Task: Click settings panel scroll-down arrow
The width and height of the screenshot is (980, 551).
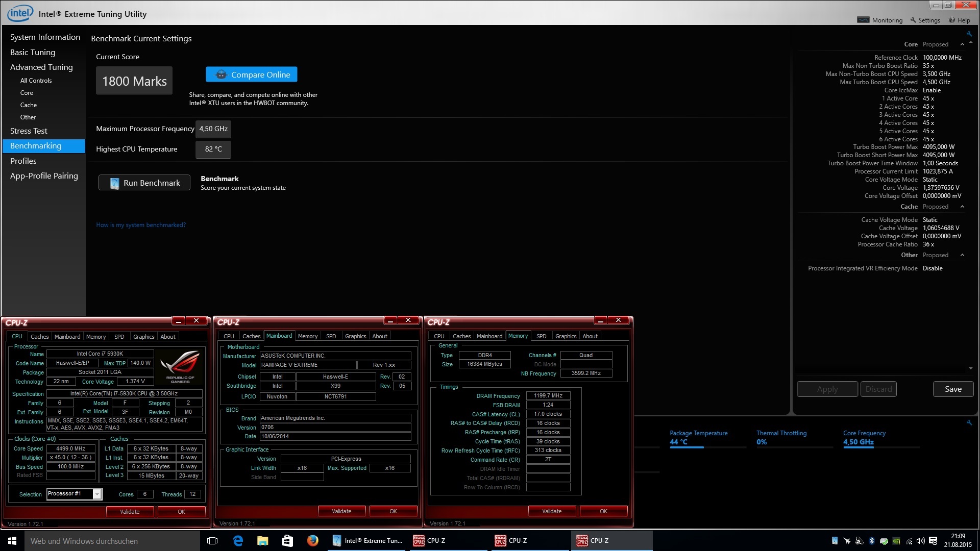Action: 970,368
